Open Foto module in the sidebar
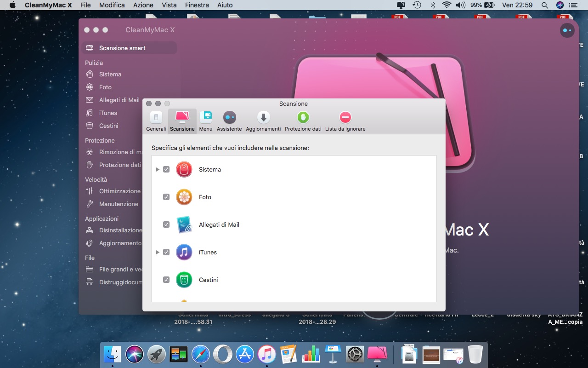The width and height of the screenshot is (588, 368). click(105, 87)
